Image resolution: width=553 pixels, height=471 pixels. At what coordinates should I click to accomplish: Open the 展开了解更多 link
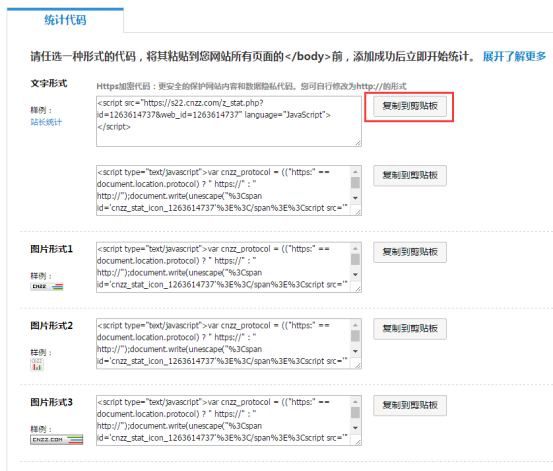(x=514, y=56)
